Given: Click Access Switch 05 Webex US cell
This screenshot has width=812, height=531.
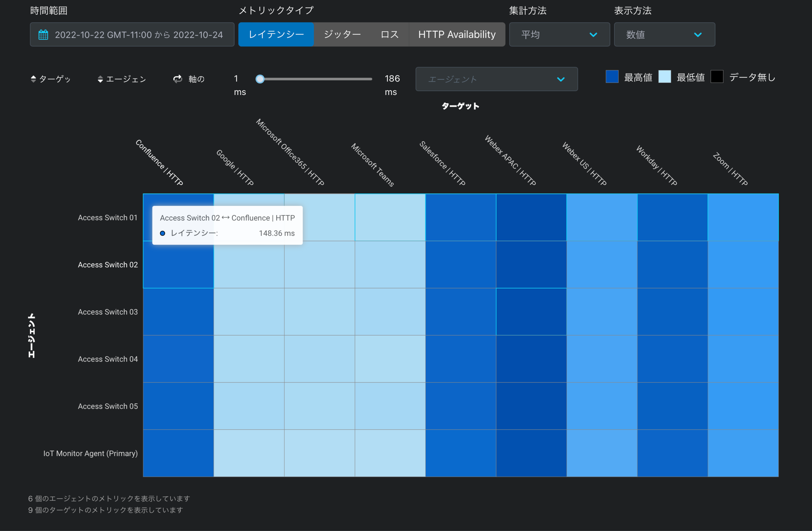Looking at the screenshot, I should click(602, 406).
